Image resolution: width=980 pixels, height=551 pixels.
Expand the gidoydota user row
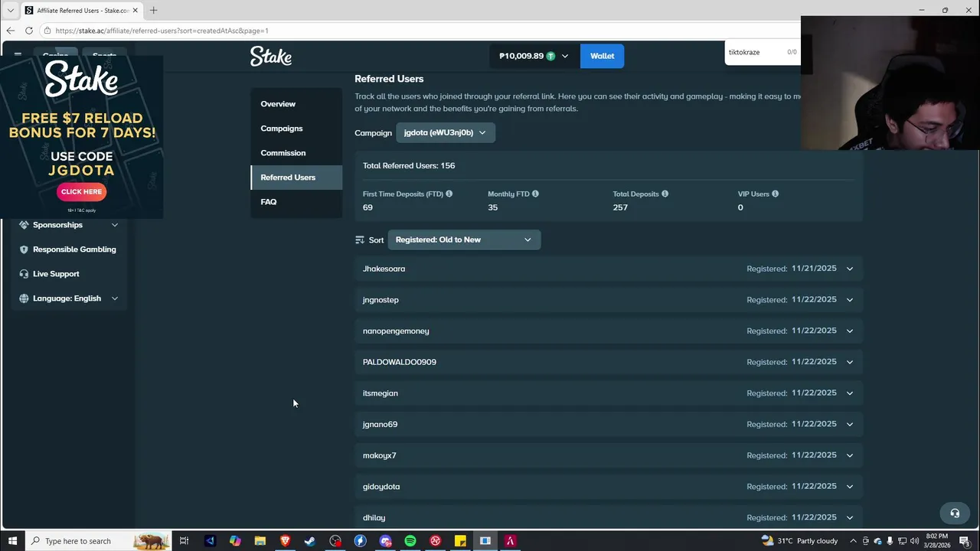[x=609, y=487]
